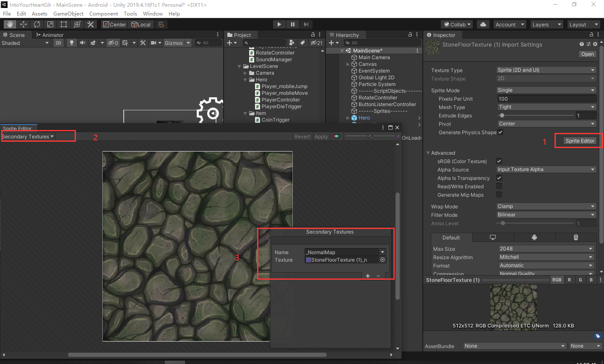Adjust the Extrude Edges slider

tap(502, 115)
